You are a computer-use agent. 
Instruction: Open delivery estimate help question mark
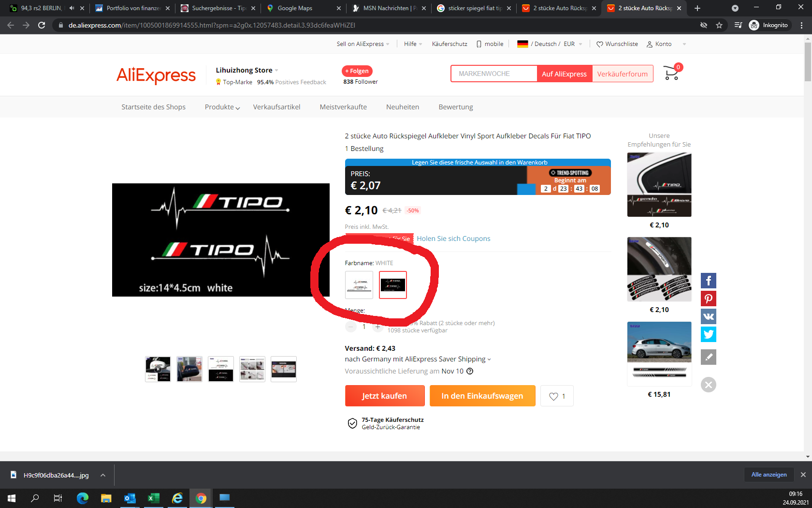[x=470, y=371]
